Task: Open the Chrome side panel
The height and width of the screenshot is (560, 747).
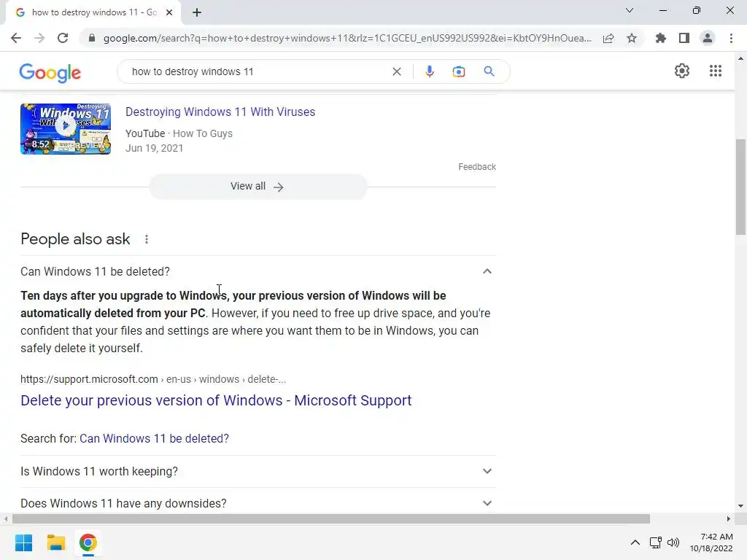Action: (x=684, y=38)
